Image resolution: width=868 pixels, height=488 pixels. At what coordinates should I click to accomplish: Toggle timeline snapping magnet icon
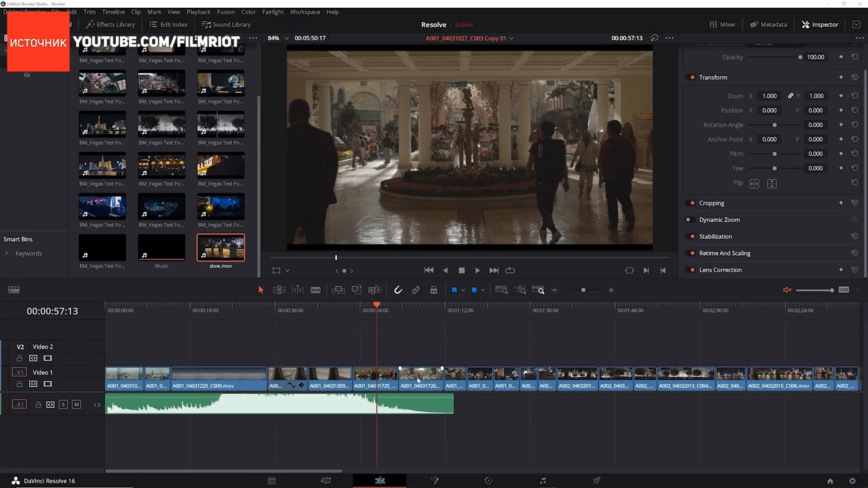[x=398, y=290]
